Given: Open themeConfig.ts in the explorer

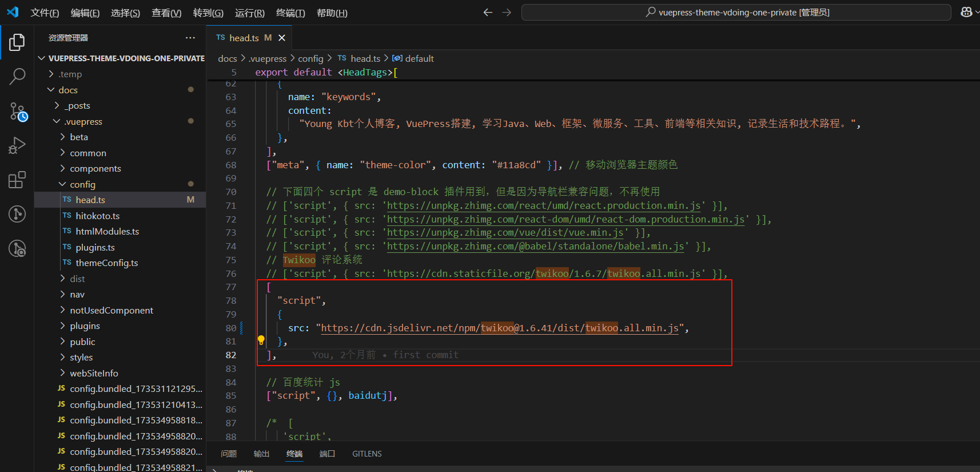Looking at the screenshot, I should [107, 263].
